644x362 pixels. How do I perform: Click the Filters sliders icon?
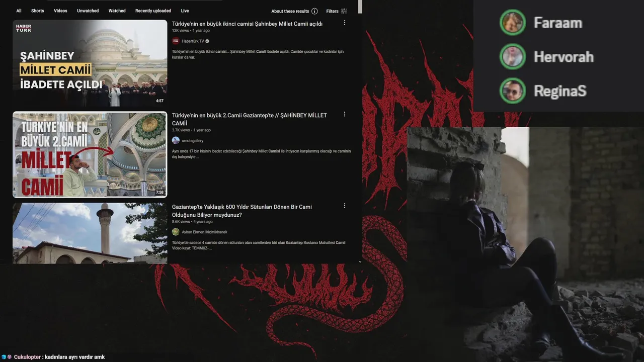point(344,11)
